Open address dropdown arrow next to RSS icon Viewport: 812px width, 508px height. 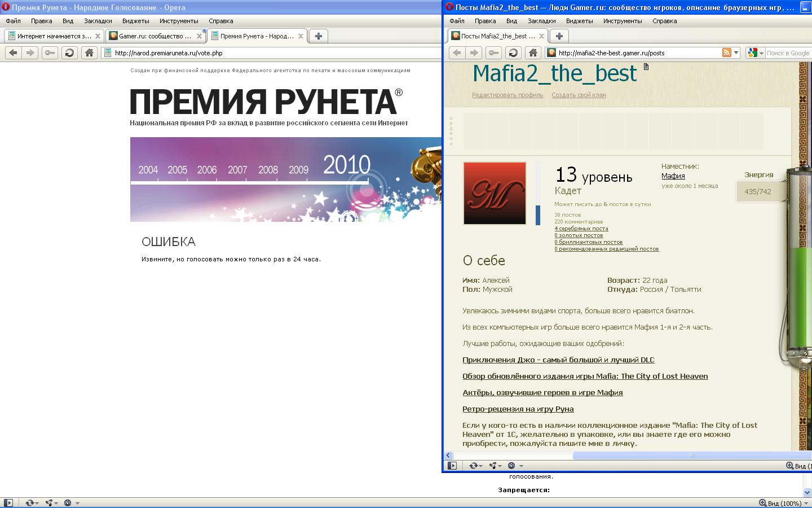(x=736, y=53)
